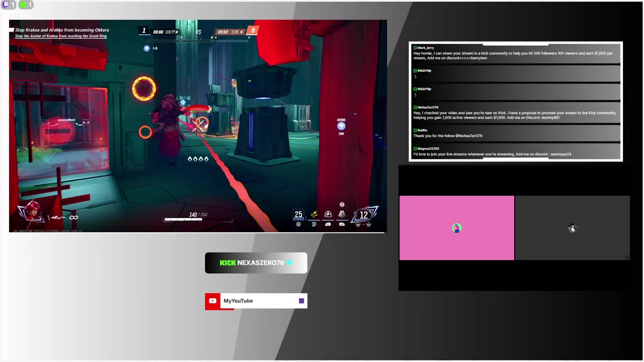This screenshot has width=644, height=362.
Task: Click the Kick badge beside NeXasZerO76 in chat
Action: click(415, 107)
